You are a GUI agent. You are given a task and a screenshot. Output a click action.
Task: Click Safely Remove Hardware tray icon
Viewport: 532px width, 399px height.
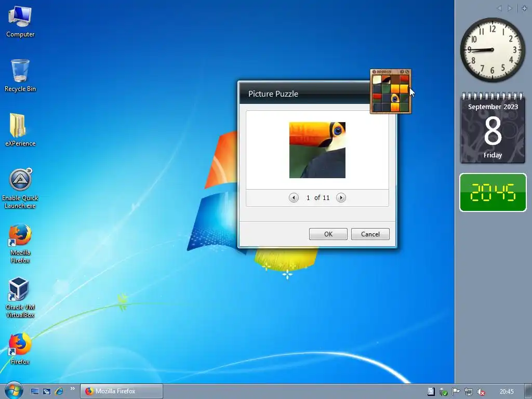(x=444, y=392)
